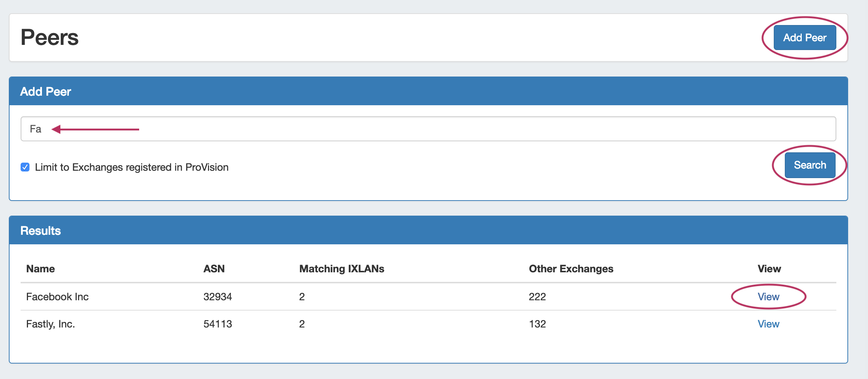Click the Peers page title
The image size is (868, 379).
pos(49,38)
